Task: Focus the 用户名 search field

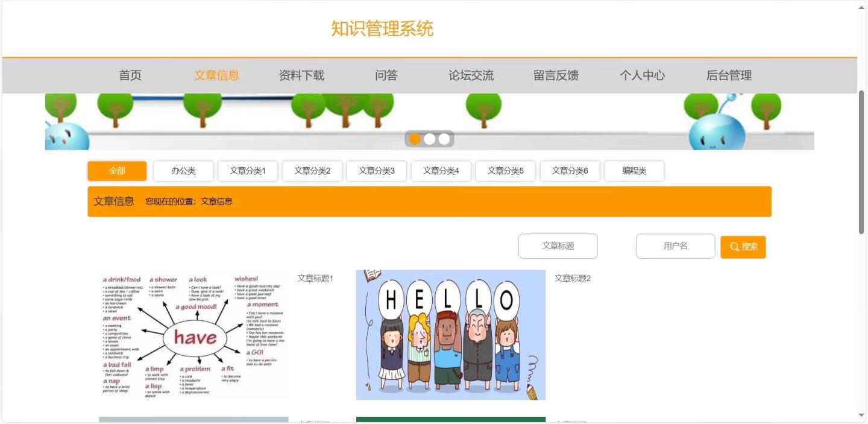Action: pos(675,246)
